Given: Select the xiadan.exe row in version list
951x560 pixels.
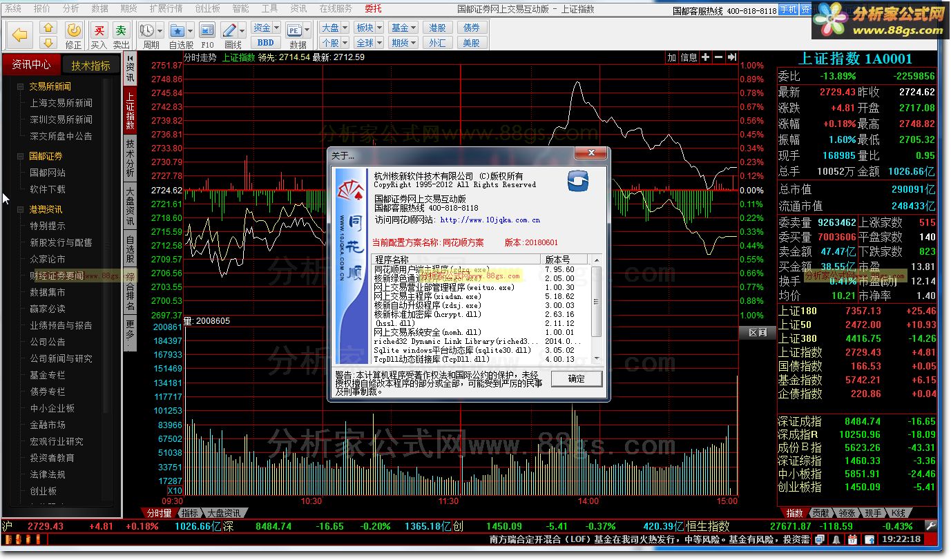Looking at the screenshot, I should click(x=475, y=296).
